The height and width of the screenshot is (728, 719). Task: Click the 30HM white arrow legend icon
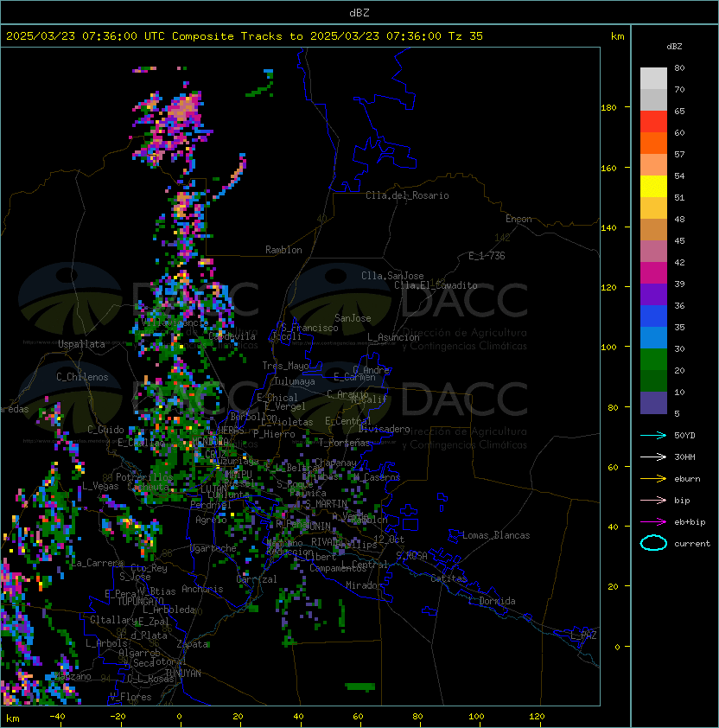point(653,457)
